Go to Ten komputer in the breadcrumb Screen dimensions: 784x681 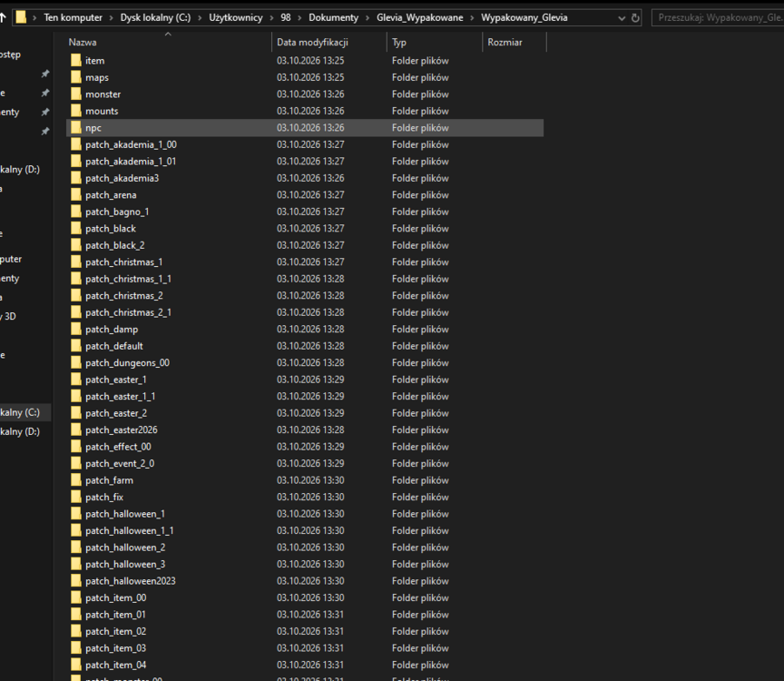(x=73, y=17)
